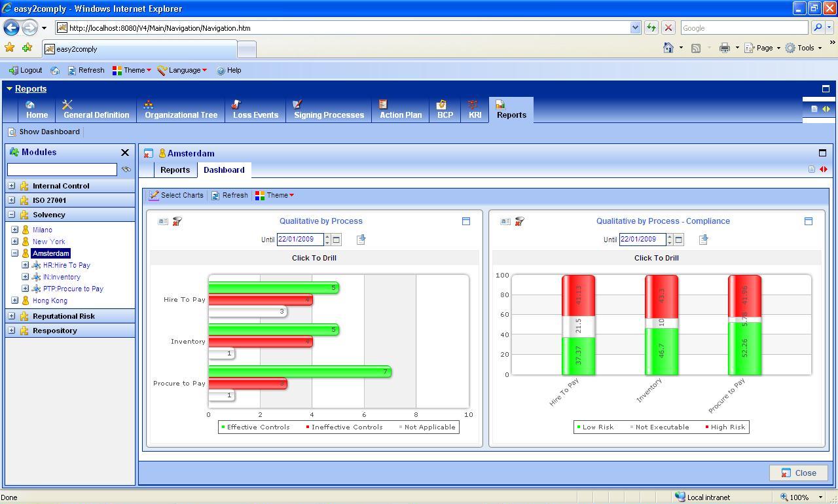Click the filter icon on Qualitative by Process chart
The width and height of the screenshot is (838, 504).
(177, 221)
